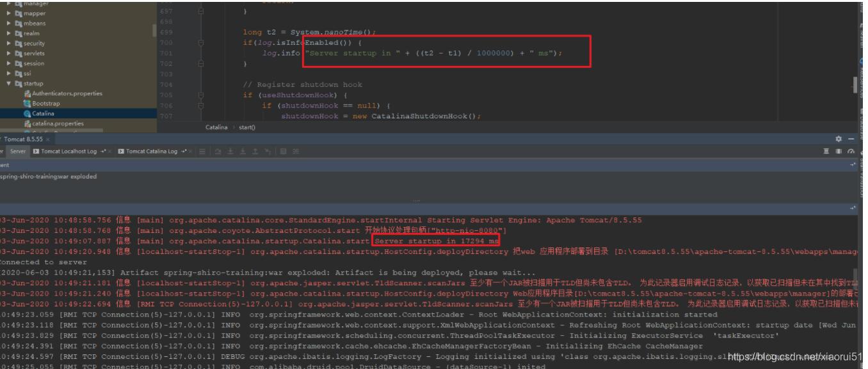Click the Tomcat Localhost Log tab icon
Screen dimensions: 868x369
point(36,152)
